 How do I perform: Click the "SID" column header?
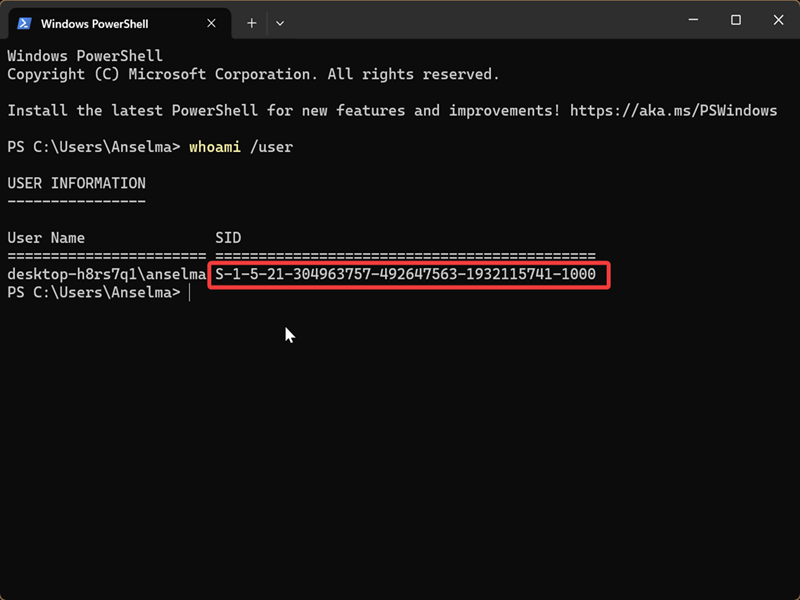point(228,238)
